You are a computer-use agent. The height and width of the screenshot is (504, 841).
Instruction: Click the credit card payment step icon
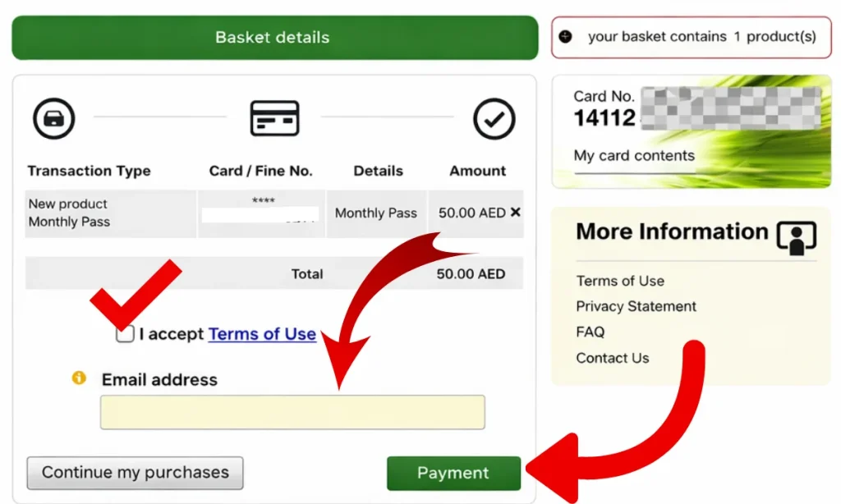(x=274, y=118)
